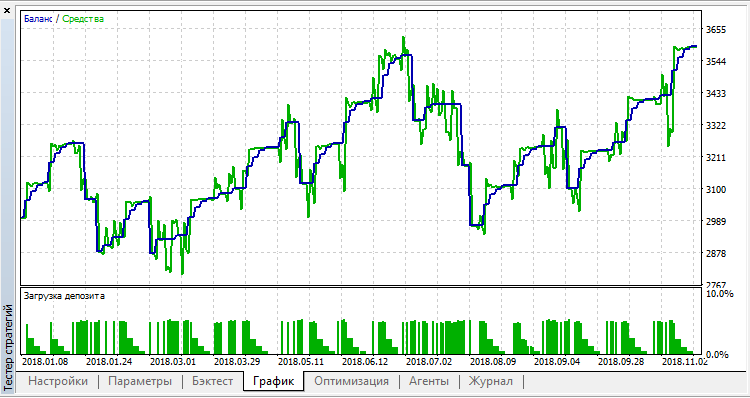Click the 2018.06.12 date label
The width and height of the screenshot is (750, 398).
[365, 362]
